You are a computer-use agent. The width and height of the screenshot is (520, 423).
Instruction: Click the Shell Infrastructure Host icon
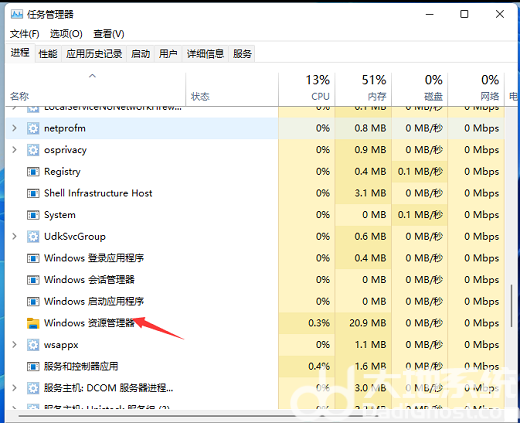point(33,193)
